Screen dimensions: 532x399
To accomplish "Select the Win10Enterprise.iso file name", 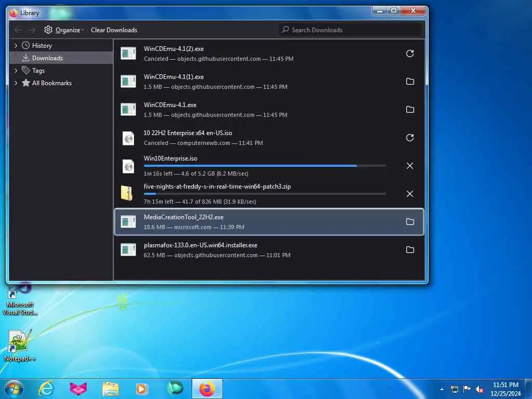I will (x=170, y=158).
